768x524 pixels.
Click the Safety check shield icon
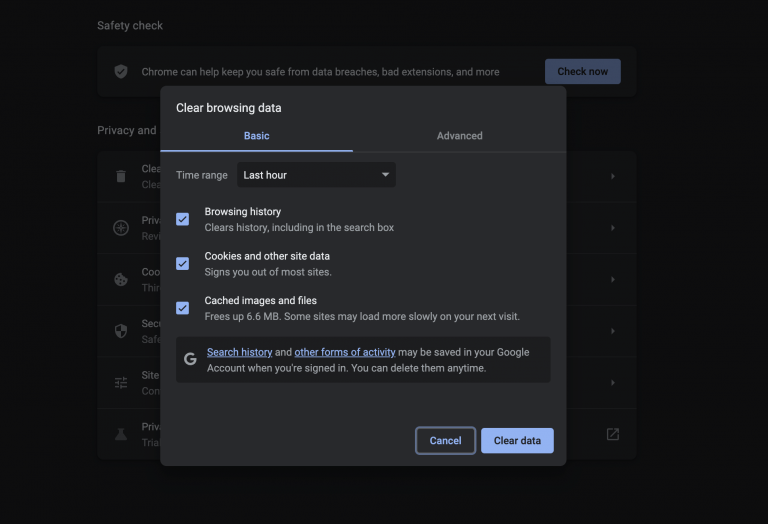tap(121, 72)
